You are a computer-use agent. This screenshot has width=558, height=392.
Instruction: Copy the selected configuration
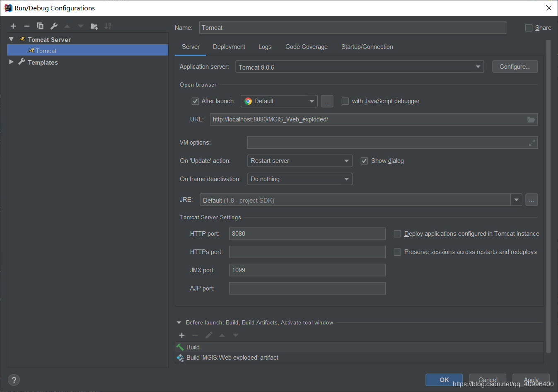40,26
